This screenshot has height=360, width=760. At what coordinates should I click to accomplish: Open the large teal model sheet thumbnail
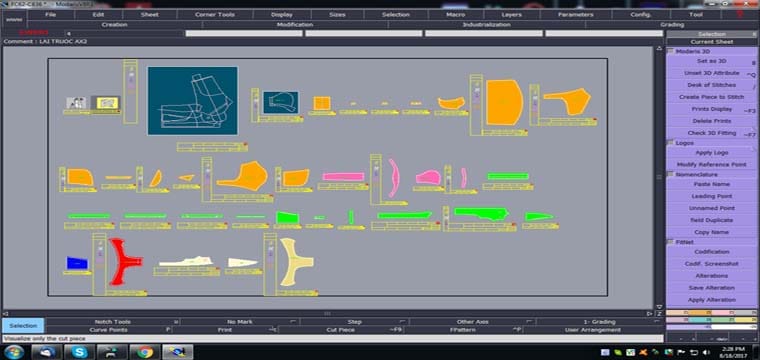tap(192, 101)
